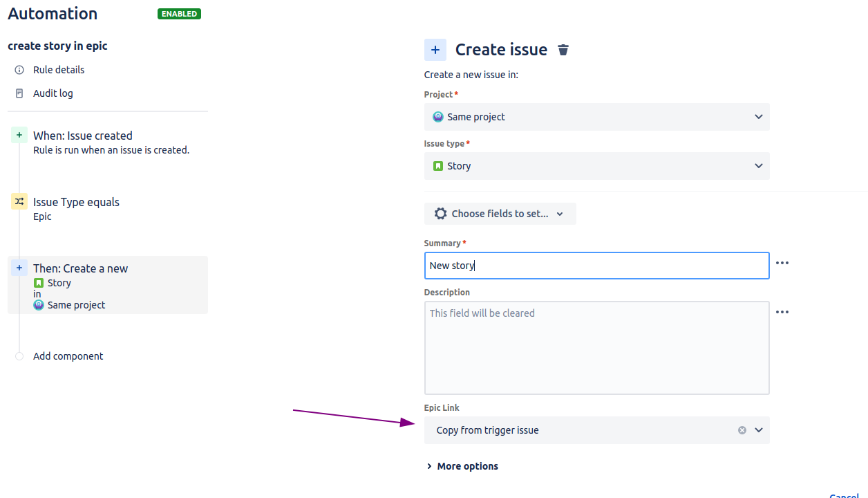Click the Add component empty circle
The width and height of the screenshot is (868, 498).
pyautogui.click(x=19, y=356)
